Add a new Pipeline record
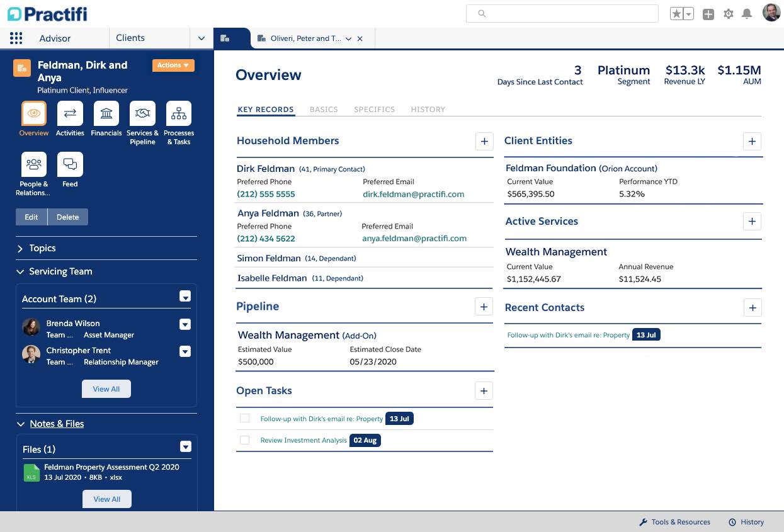The image size is (784, 532). tap(484, 307)
